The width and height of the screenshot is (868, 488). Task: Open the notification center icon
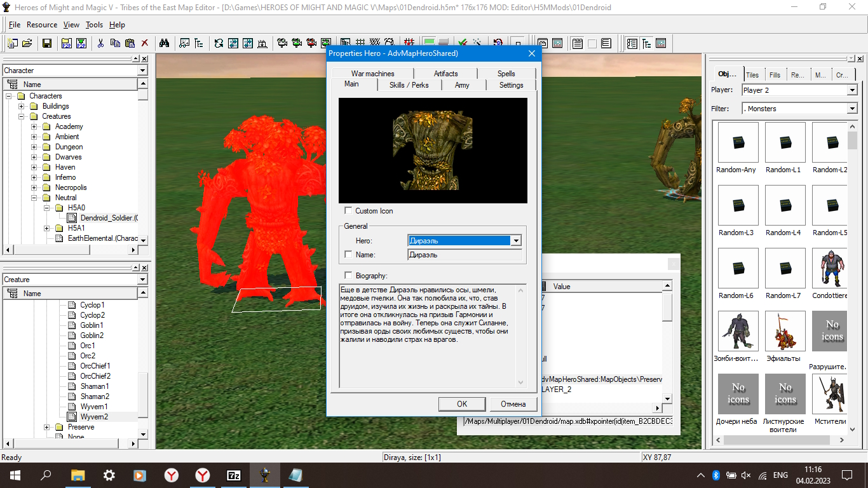[847, 475]
